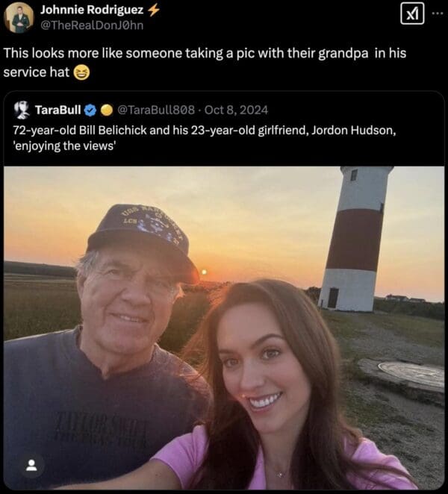Screen dimensions: 448x494
Task: Click Johnnie Rodriguez's profile avatar
Action: [19, 17]
